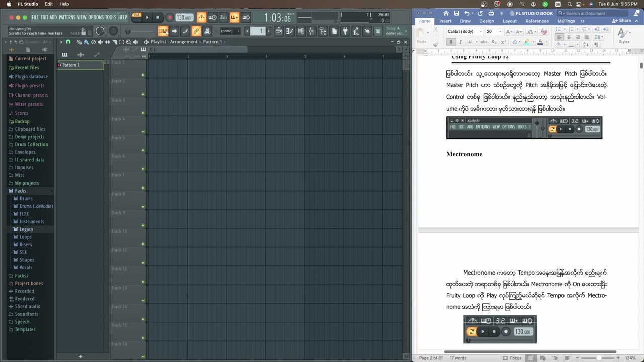The width and height of the screenshot is (644, 362).
Task: Open FL Studio Playlist view icon
Action: coord(278,31)
